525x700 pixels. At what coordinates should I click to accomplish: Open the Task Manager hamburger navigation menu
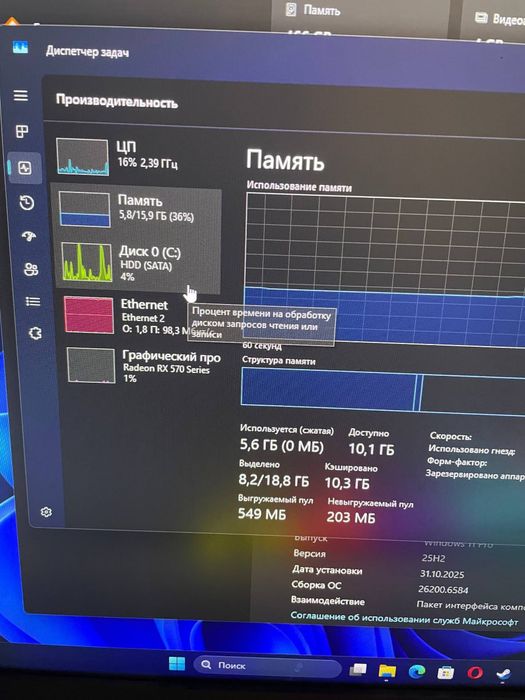click(x=21, y=96)
